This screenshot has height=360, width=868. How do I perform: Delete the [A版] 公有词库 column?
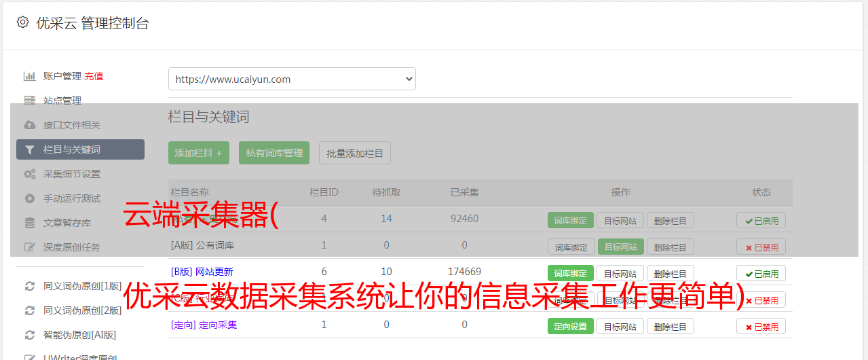tap(670, 247)
